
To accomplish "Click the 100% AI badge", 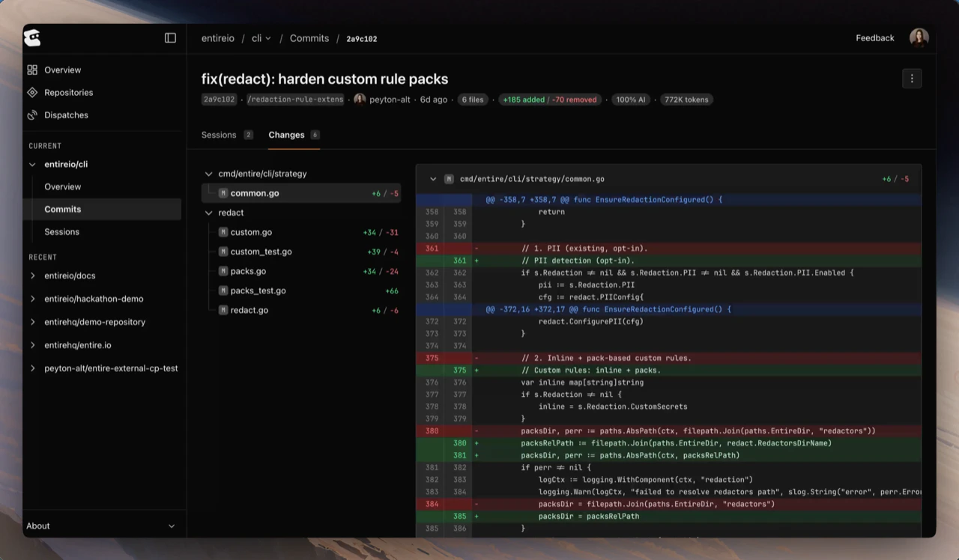I will (x=631, y=100).
